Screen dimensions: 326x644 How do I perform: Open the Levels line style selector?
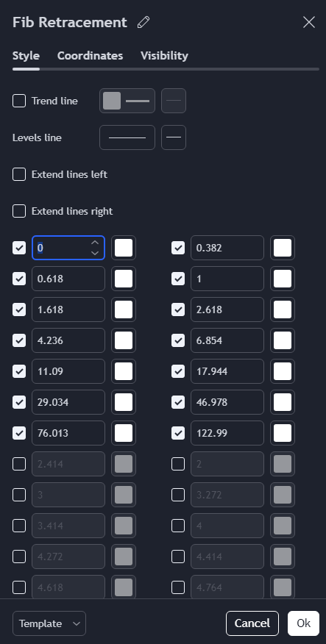click(x=127, y=137)
